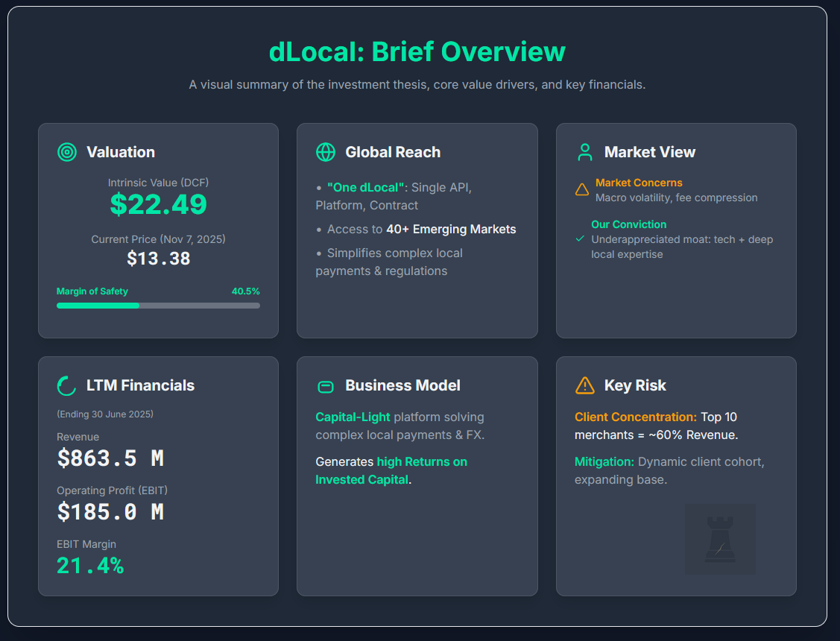This screenshot has height=641, width=840.
Task: Click the target icon next to Valuation
Action: (x=67, y=152)
